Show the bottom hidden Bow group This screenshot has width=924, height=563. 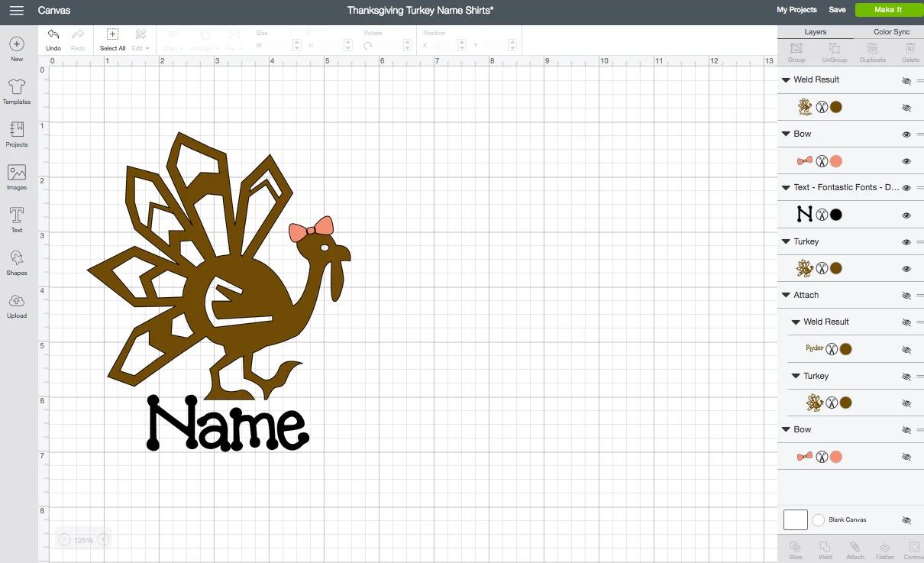click(x=906, y=430)
